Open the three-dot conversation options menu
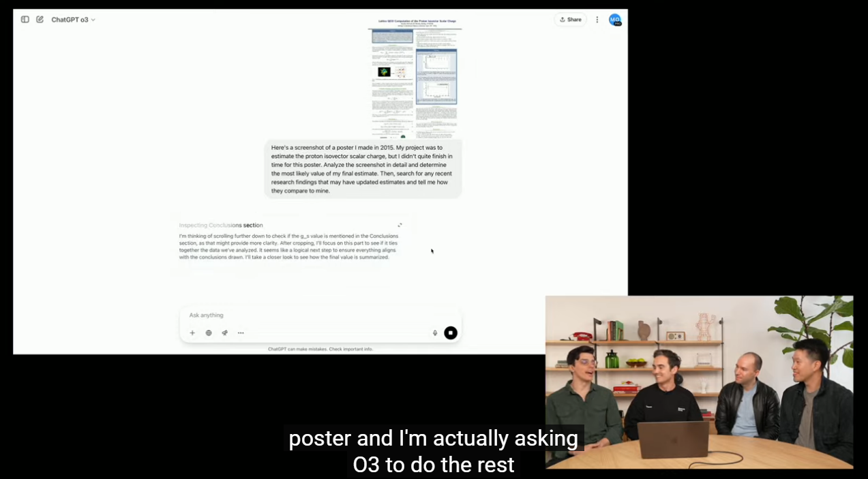This screenshot has width=868, height=479. click(x=597, y=19)
